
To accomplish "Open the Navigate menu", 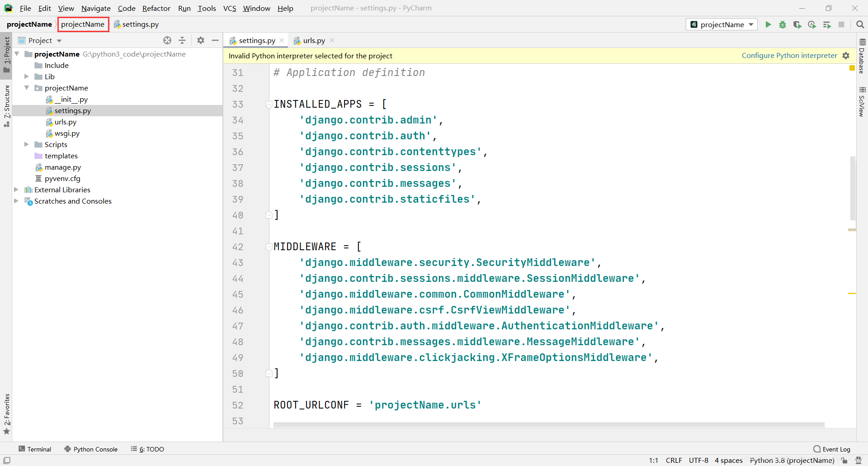I will (96, 8).
